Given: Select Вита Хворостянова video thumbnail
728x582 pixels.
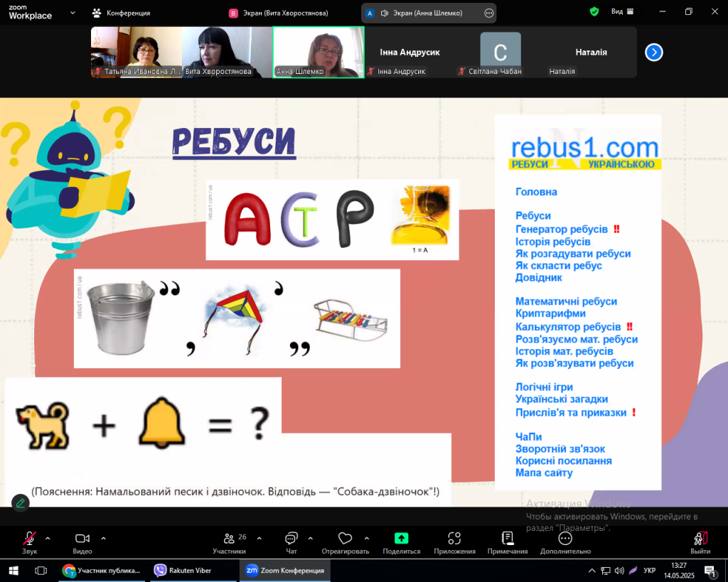Looking at the screenshot, I should 227,52.
